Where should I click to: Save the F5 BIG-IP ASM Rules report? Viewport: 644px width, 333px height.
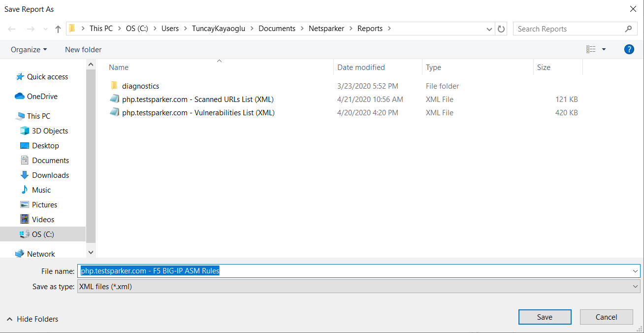pos(545,317)
